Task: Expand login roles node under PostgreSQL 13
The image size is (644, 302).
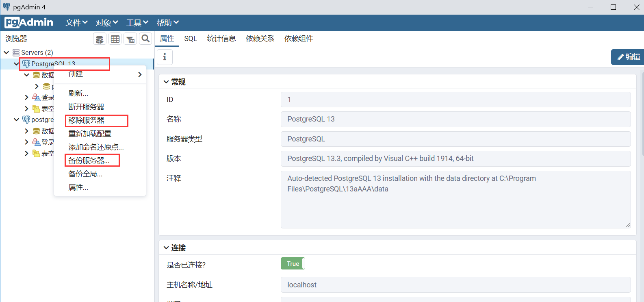Action: click(27, 98)
